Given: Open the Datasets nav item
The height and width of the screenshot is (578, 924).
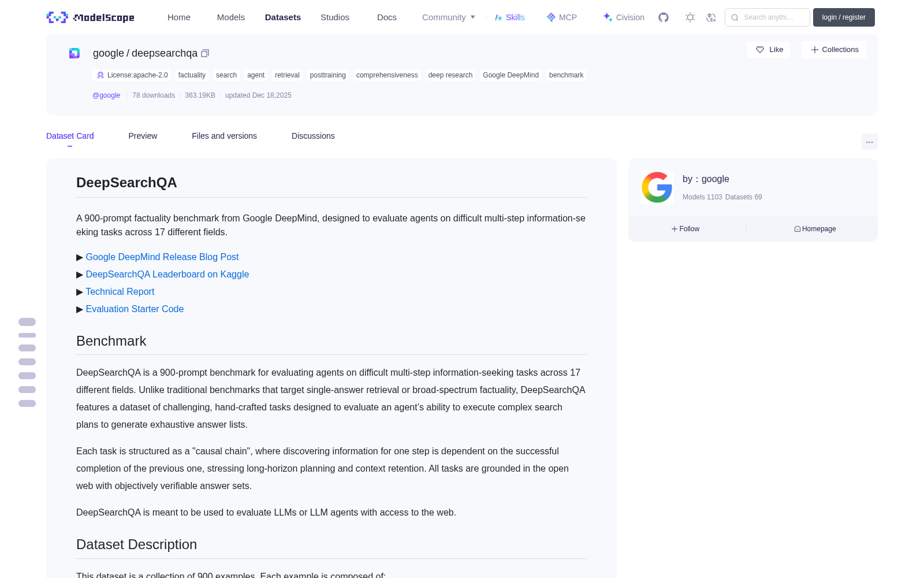Looking at the screenshot, I should [x=283, y=17].
